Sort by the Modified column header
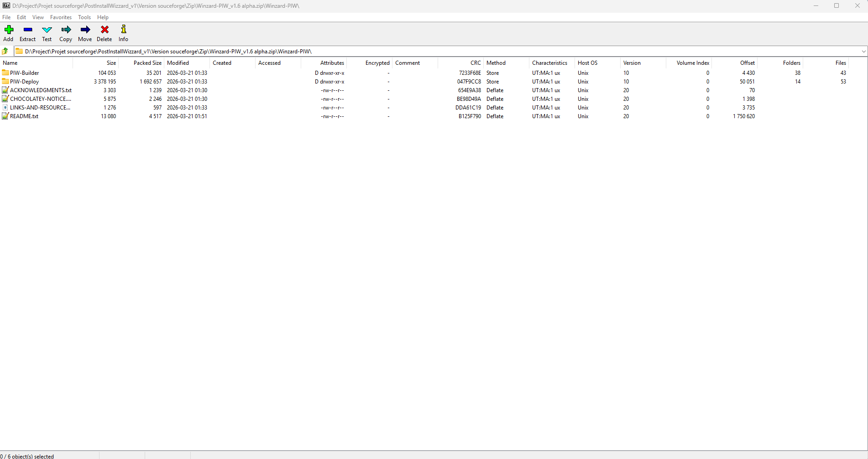 click(x=187, y=63)
